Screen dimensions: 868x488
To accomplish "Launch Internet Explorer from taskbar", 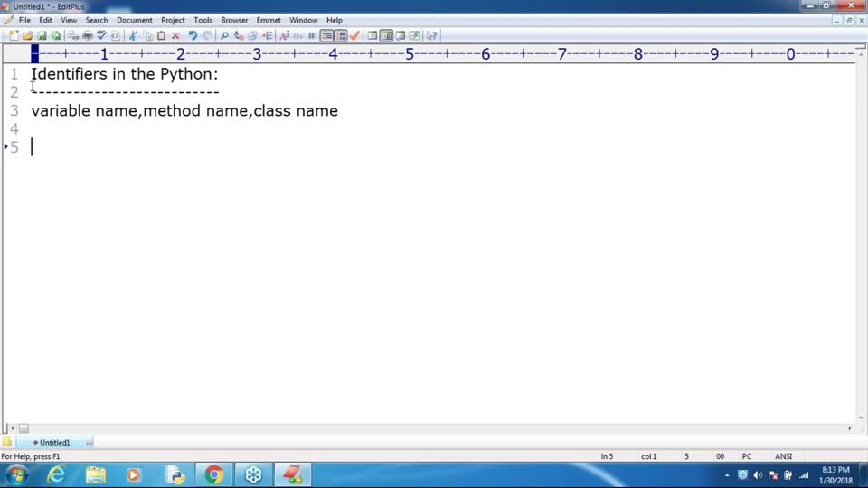I will pos(56,475).
